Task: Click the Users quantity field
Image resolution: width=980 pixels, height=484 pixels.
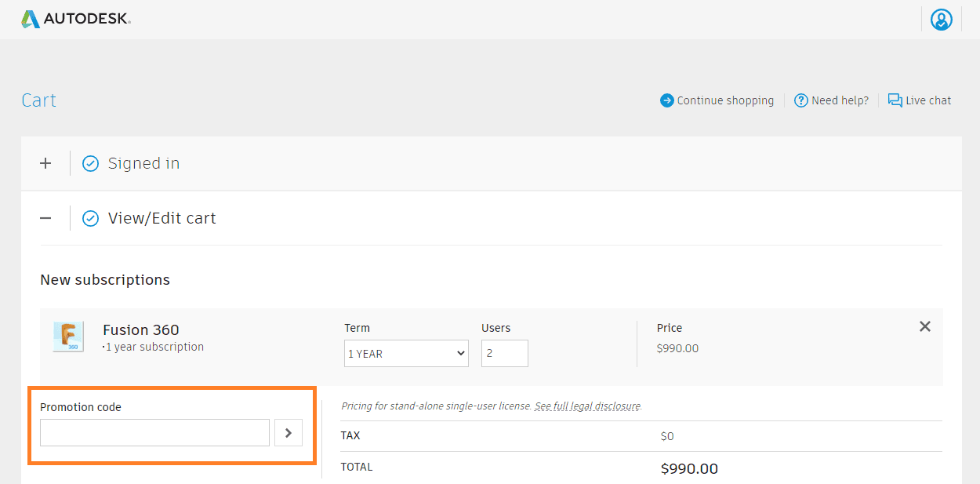Action: click(504, 353)
